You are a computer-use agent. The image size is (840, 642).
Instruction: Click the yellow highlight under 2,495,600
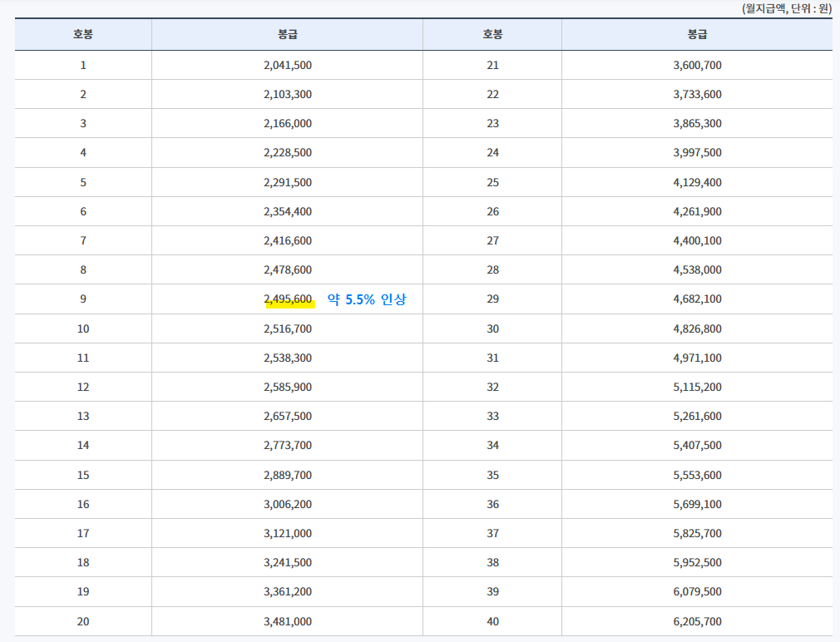[289, 306]
